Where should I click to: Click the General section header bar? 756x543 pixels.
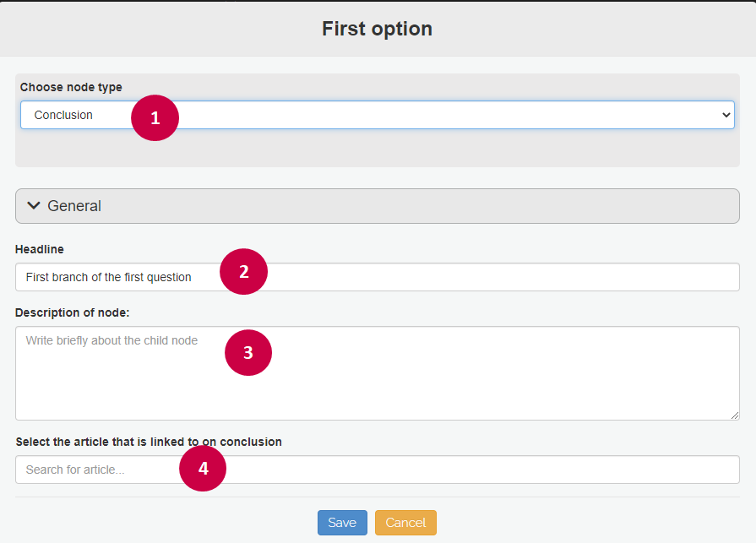coord(377,206)
